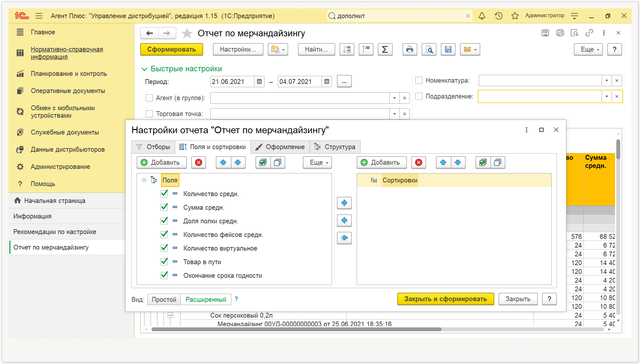The width and height of the screenshot is (640, 364).
Task: Open print preview toolbar icon
Action: [x=429, y=49]
